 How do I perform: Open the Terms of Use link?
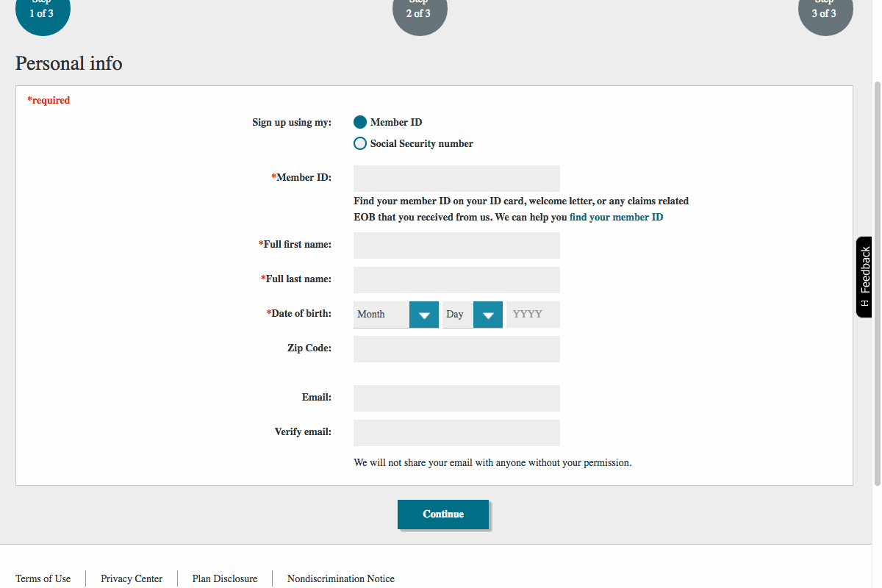tap(43, 578)
